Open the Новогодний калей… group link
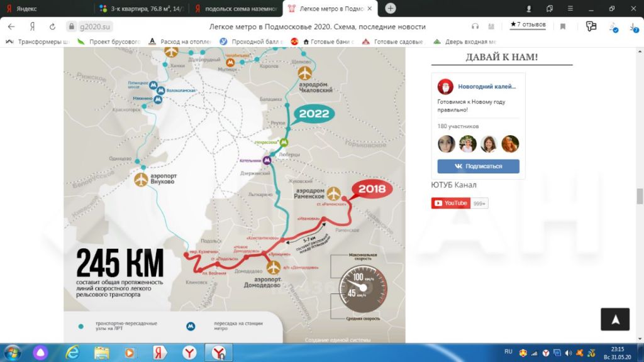This screenshot has height=362, width=644. pos(487,87)
